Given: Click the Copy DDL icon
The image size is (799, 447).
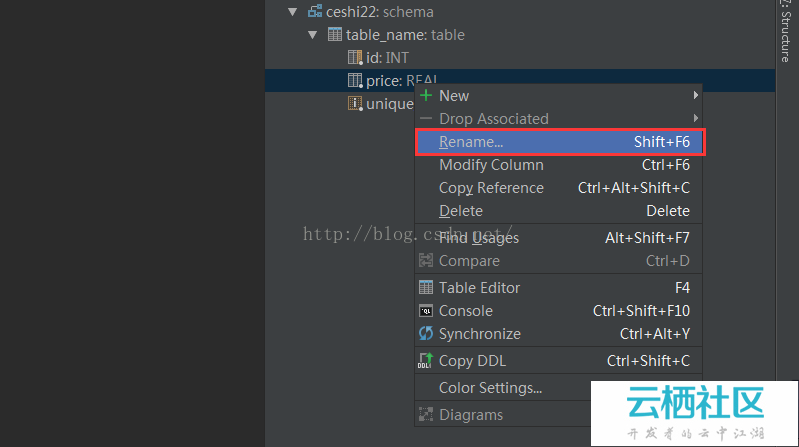Looking at the screenshot, I should 425,360.
